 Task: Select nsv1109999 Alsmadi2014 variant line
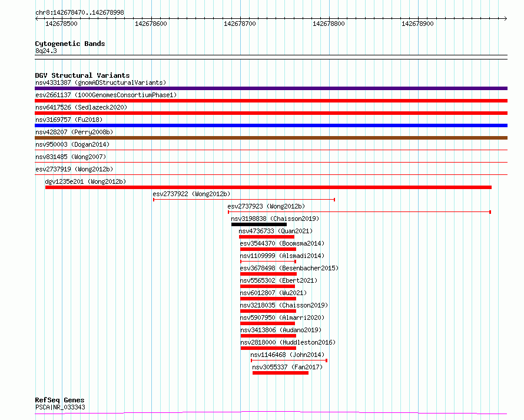pyautogui.click(x=268, y=262)
